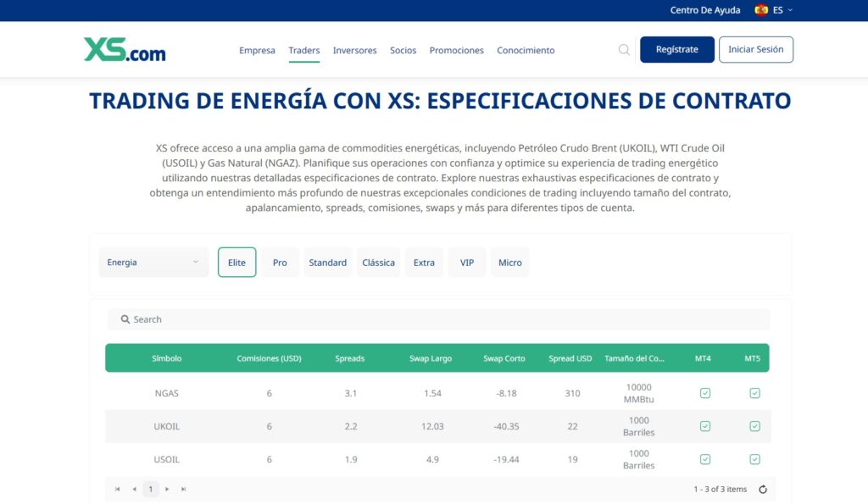Go to first page in table pagination
Viewport: 868px width, 504px height.
point(118,489)
